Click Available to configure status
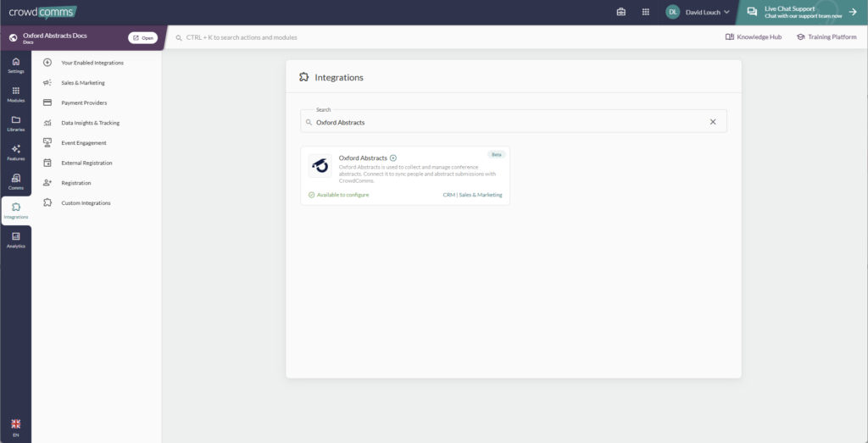This screenshot has width=868, height=443. (x=339, y=195)
